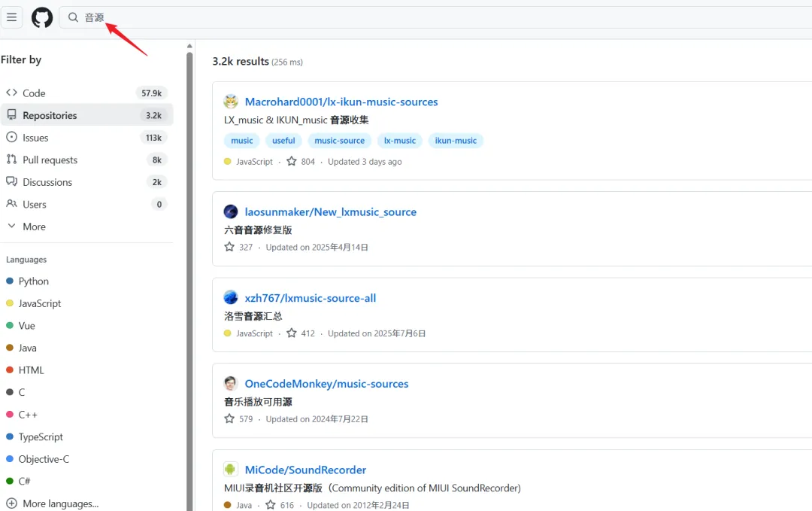Click MiCode Android avatar icon
This screenshot has width=812, height=511.
pos(231,470)
